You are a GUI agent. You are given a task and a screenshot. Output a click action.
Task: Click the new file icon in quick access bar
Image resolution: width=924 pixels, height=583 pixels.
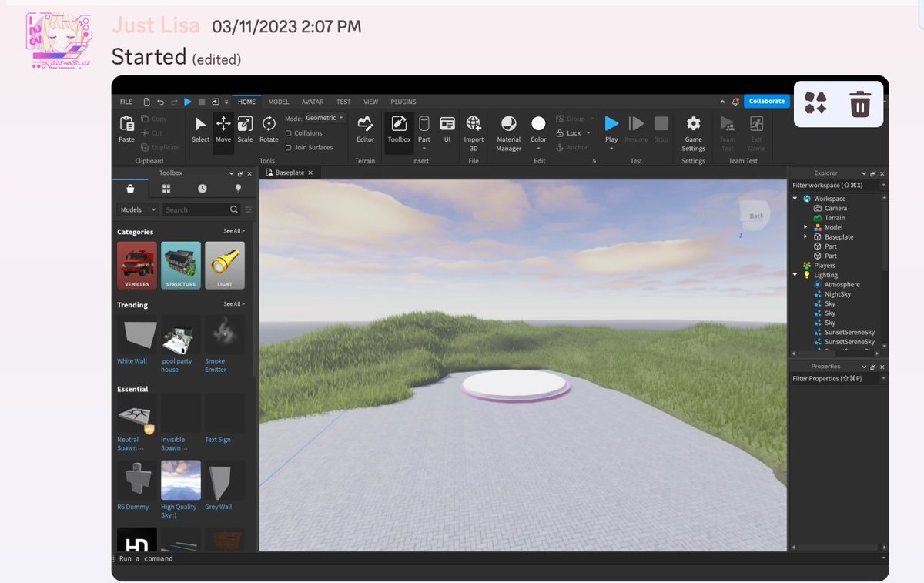[147, 102]
